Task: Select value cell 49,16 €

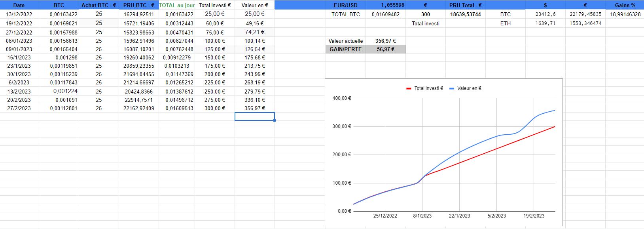Action: pyautogui.click(x=255, y=23)
